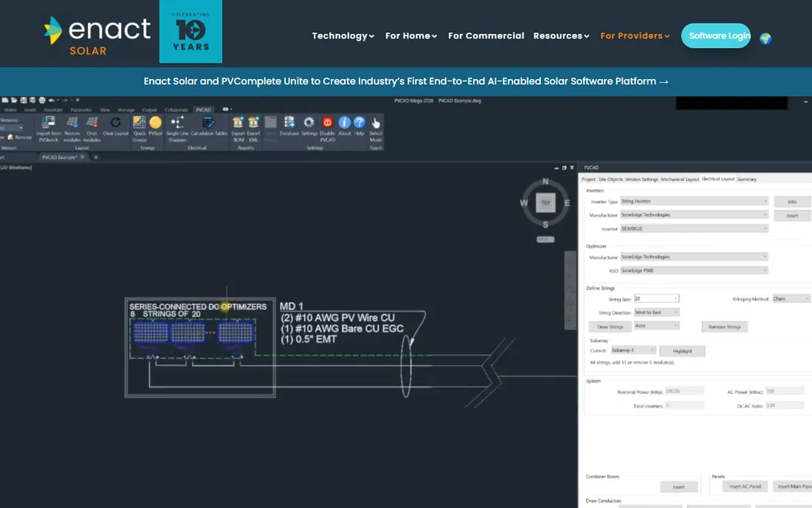Click the TOP face of the view cube
Screen dimensions: 812x508
pyautogui.click(x=546, y=202)
